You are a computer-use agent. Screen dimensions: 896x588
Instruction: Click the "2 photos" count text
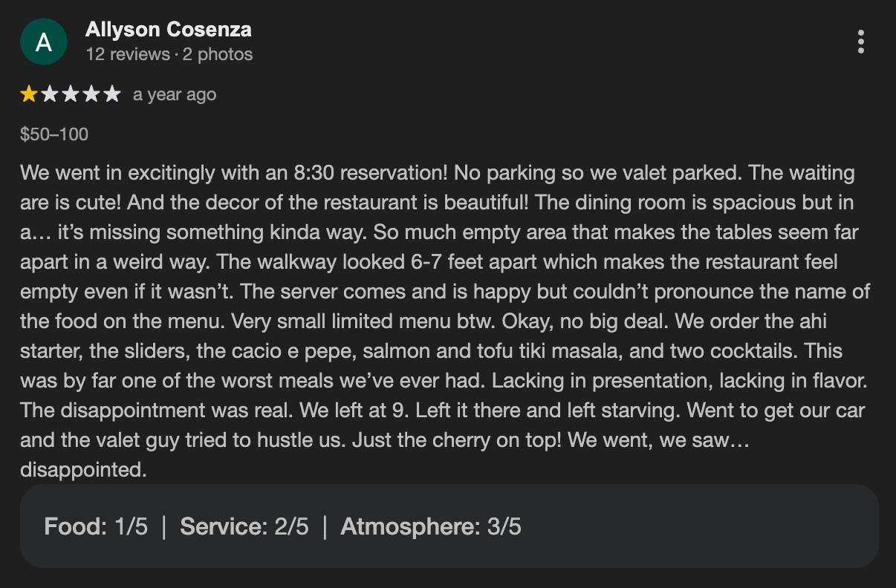[x=218, y=54]
